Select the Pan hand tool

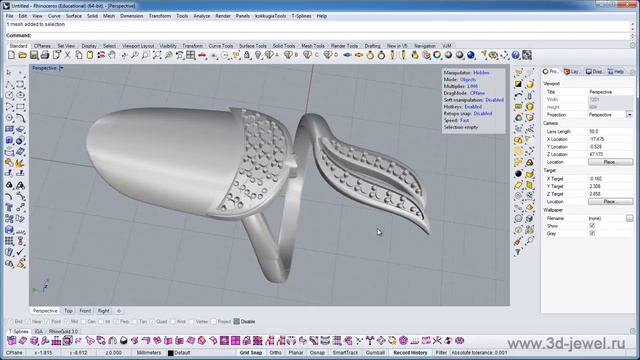(112, 55)
